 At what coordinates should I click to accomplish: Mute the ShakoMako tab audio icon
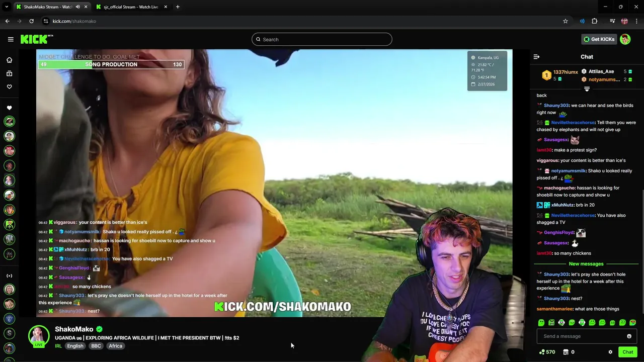tap(77, 7)
